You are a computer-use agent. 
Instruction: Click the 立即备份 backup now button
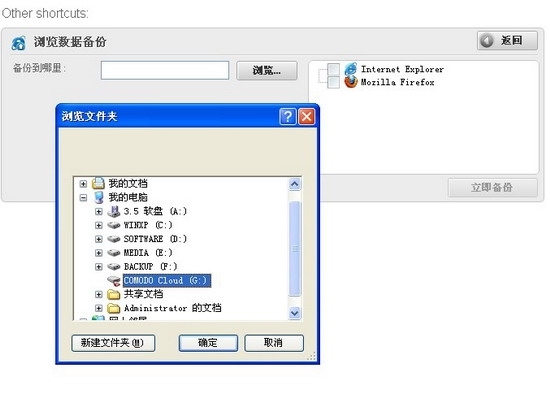pyautogui.click(x=492, y=188)
